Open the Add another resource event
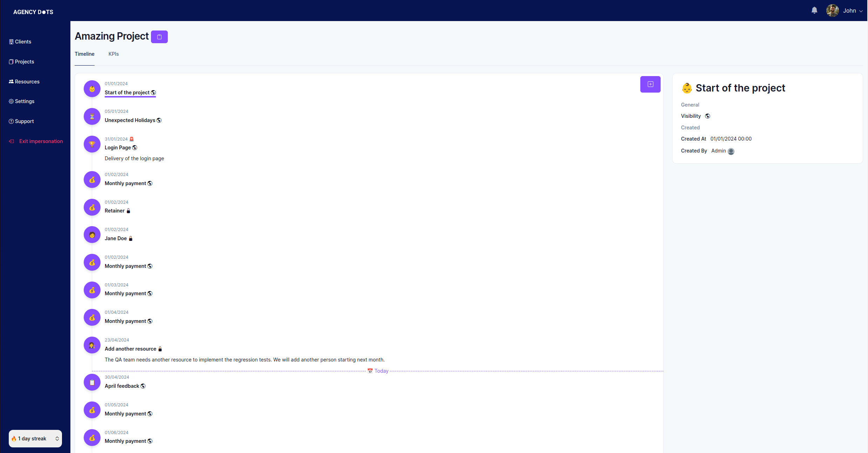The height and width of the screenshot is (453, 868). [130, 349]
